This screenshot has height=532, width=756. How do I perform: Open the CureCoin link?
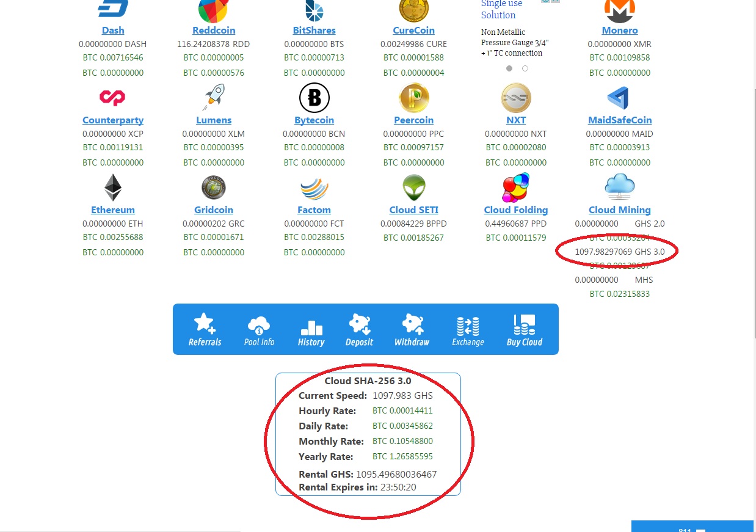pyautogui.click(x=414, y=31)
